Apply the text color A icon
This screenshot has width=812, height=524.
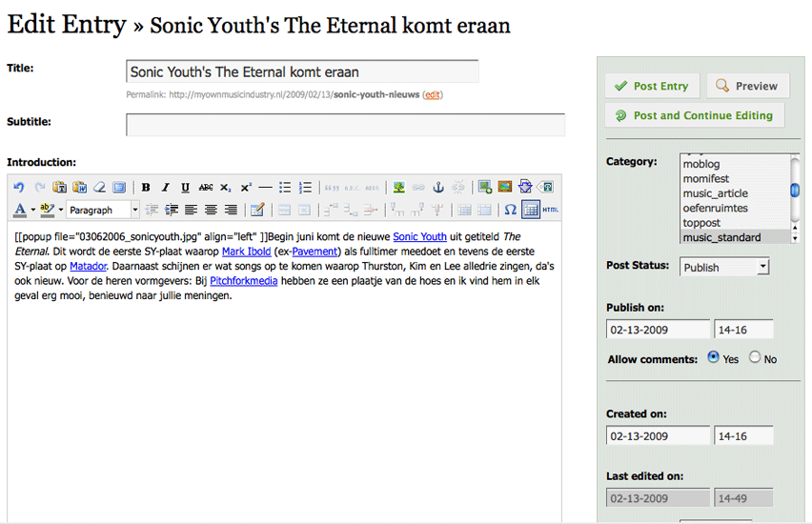(x=20, y=210)
